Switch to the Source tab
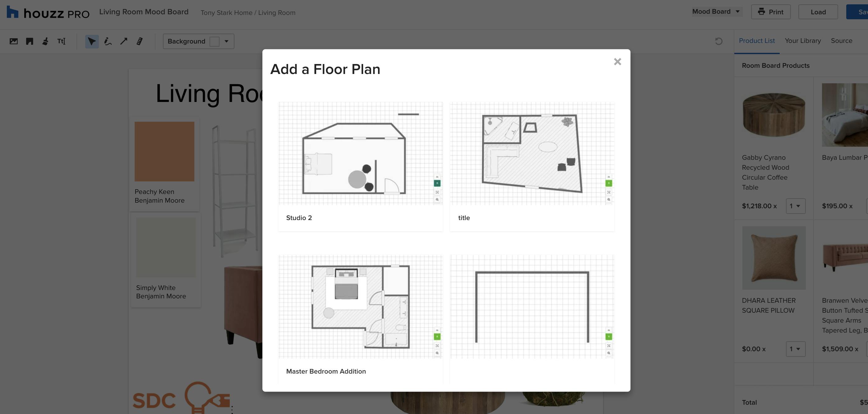Image resolution: width=868 pixels, height=414 pixels. (841, 41)
